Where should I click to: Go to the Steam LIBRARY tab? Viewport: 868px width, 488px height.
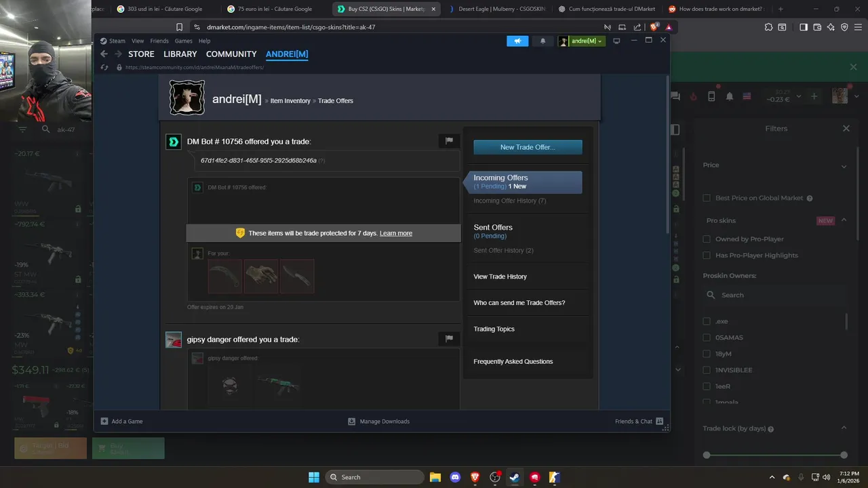(180, 54)
